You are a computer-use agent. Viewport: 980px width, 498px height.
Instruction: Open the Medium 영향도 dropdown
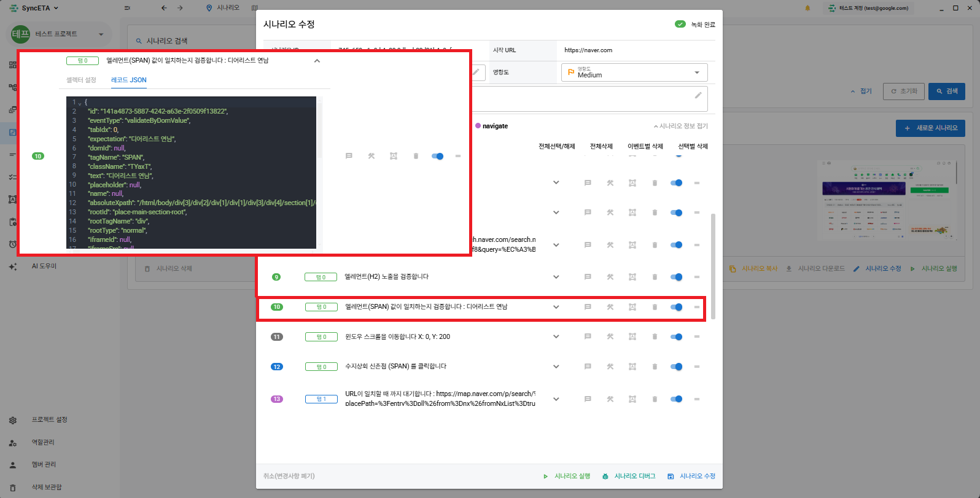(634, 72)
